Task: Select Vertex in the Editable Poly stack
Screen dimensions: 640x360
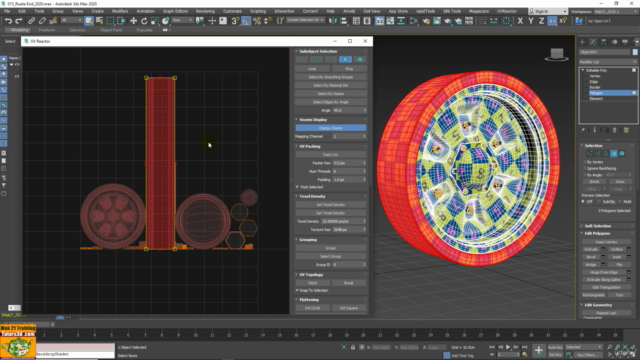Action: coord(595,76)
